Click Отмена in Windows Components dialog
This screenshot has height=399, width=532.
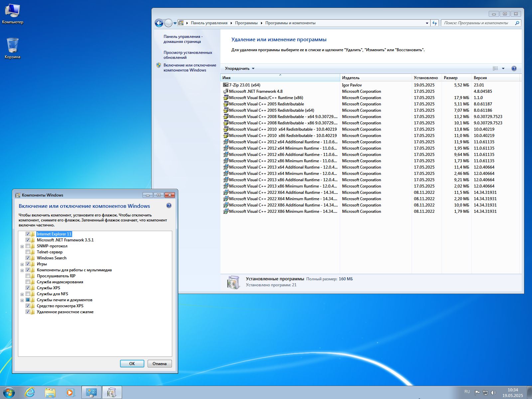[x=160, y=363]
